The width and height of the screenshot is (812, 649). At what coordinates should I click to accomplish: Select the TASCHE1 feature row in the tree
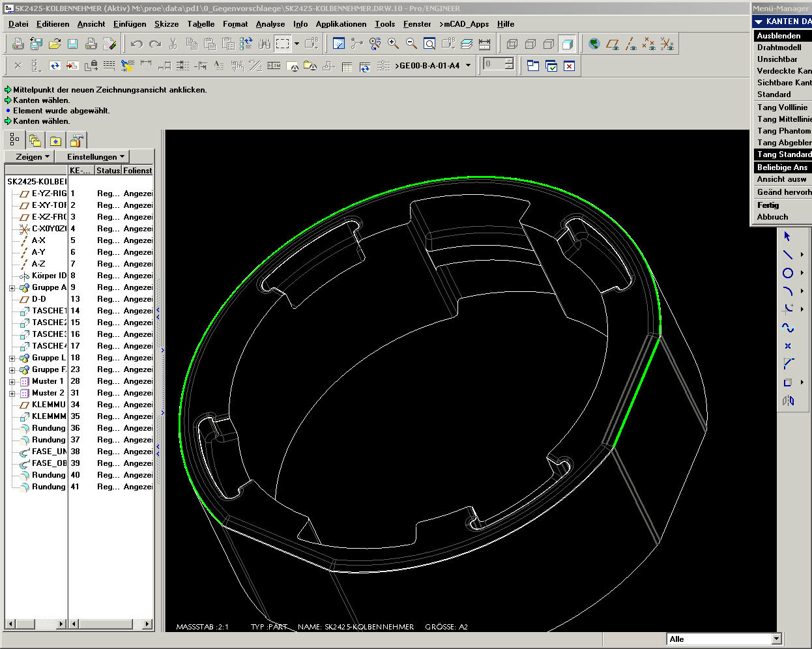pyautogui.click(x=79, y=311)
